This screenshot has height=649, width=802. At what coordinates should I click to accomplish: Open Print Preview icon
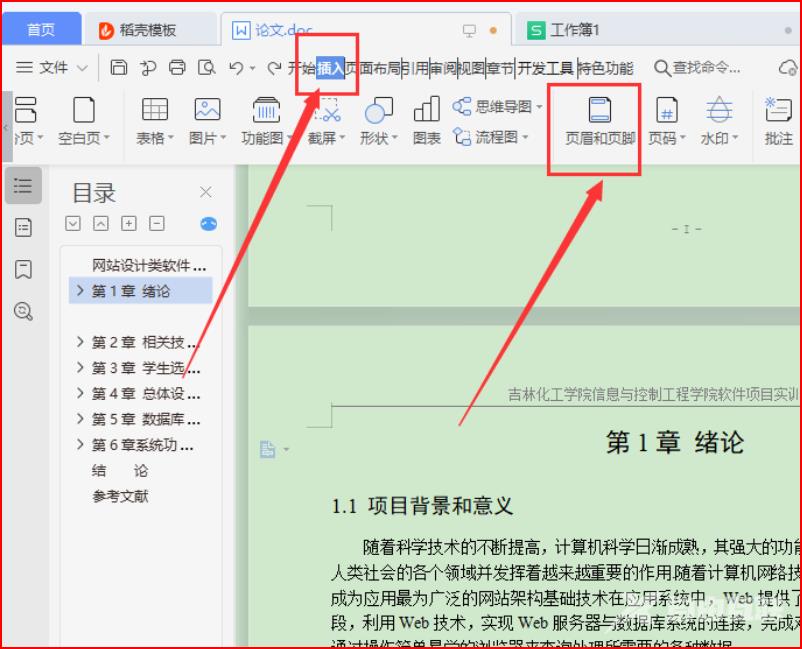tap(207, 67)
